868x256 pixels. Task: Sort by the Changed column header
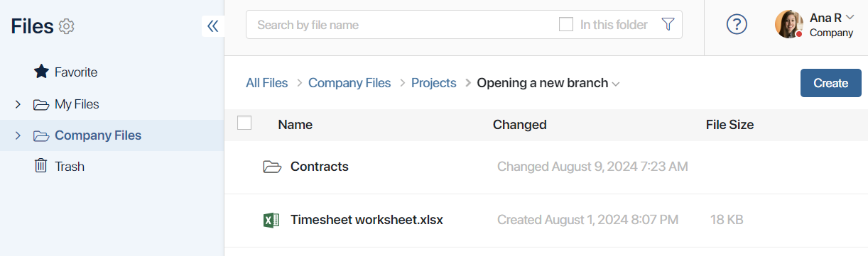(519, 125)
